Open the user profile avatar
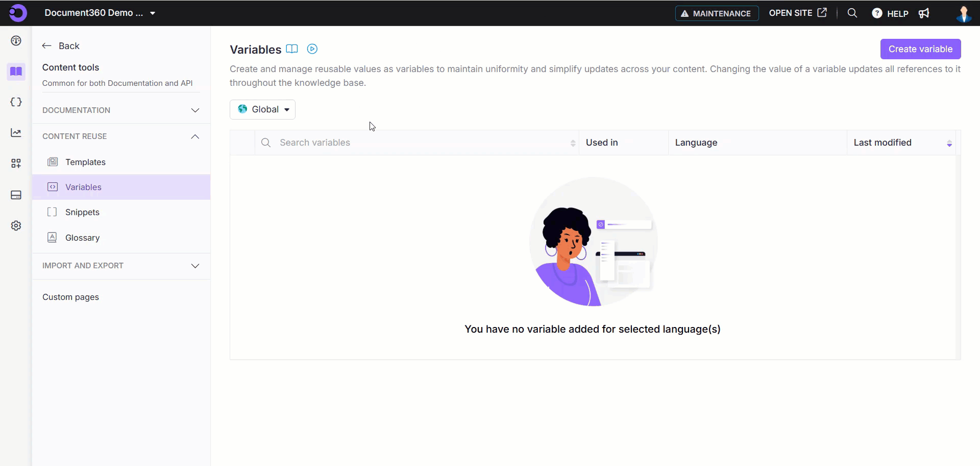Screen dimensions: 980x466 click(x=964, y=14)
